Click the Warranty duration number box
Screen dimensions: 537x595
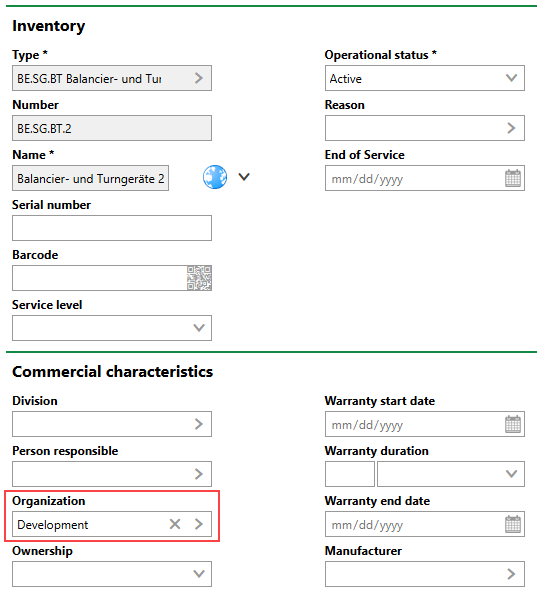pos(350,474)
